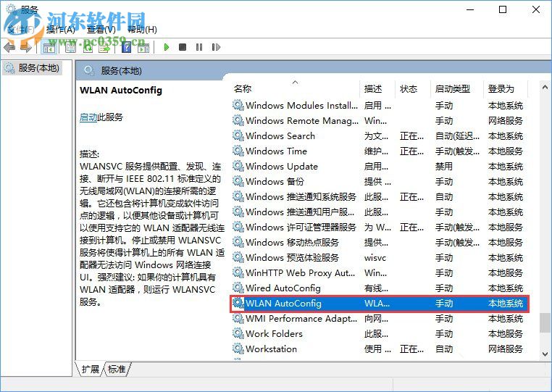This screenshot has height=392, width=552.
Task: Click the gear icon beside WLAN AutoConfig row
Action: pos(238,303)
